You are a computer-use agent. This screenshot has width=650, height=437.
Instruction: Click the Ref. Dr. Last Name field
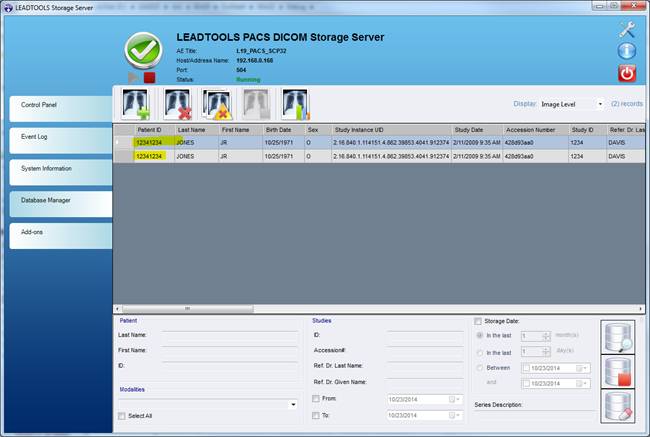pos(425,366)
